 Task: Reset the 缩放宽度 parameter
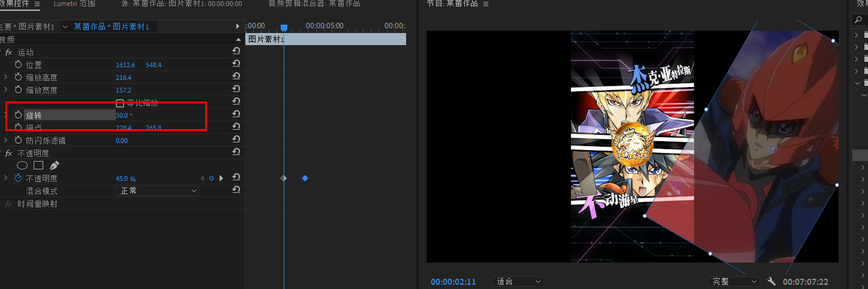[x=236, y=90]
